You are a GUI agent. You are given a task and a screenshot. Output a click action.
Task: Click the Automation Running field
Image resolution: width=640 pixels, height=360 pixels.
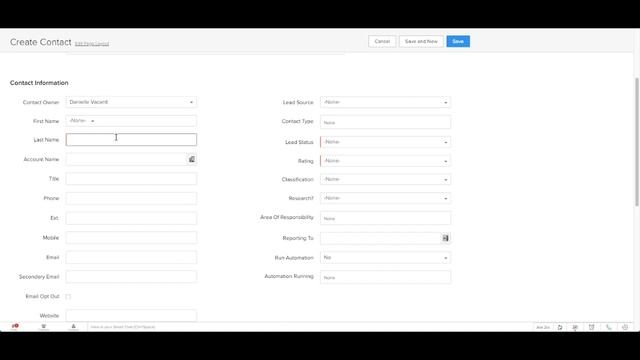pyautogui.click(x=385, y=277)
